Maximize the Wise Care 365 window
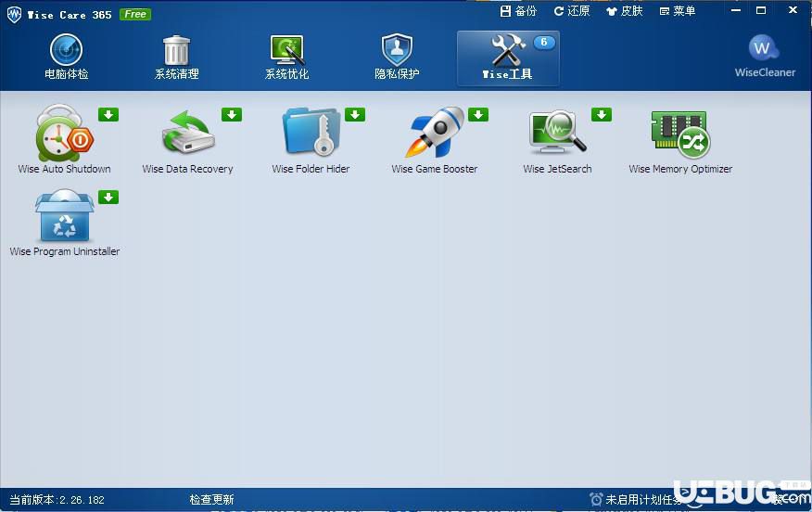This screenshot has width=812, height=512. (x=761, y=10)
